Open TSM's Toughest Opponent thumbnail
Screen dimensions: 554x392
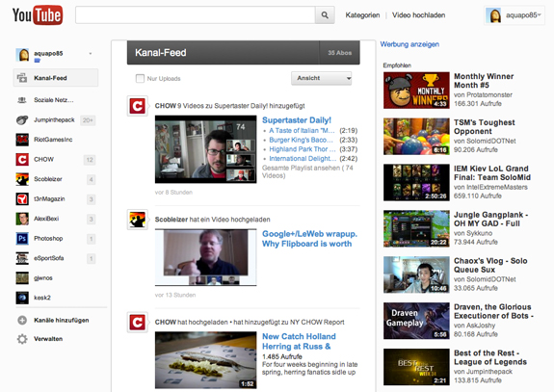coord(416,137)
